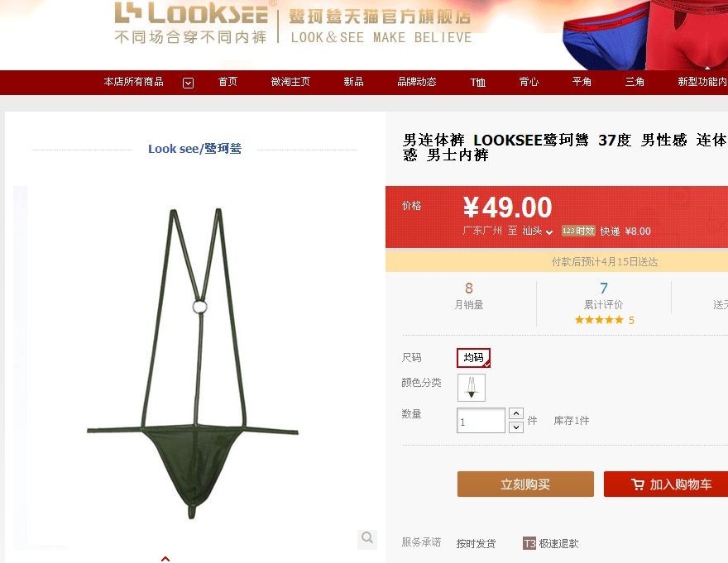This screenshot has height=563, width=728.
Task: Decrease quantity with the down stepper arrow
Action: pos(516,427)
